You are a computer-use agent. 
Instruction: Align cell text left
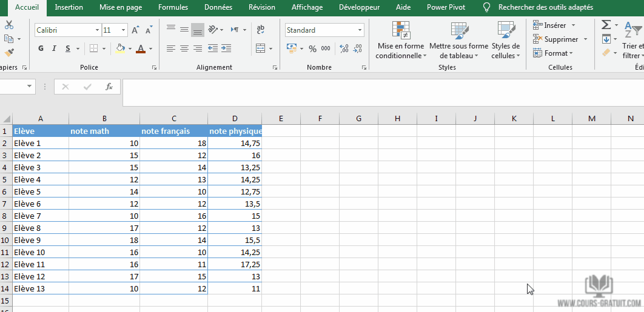(171, 48)
